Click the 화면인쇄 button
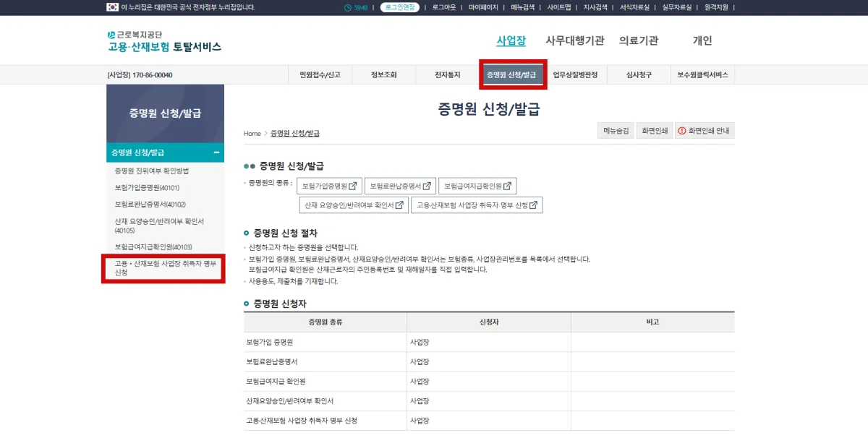This screenshot has width=868, height=438. (655, 131)
